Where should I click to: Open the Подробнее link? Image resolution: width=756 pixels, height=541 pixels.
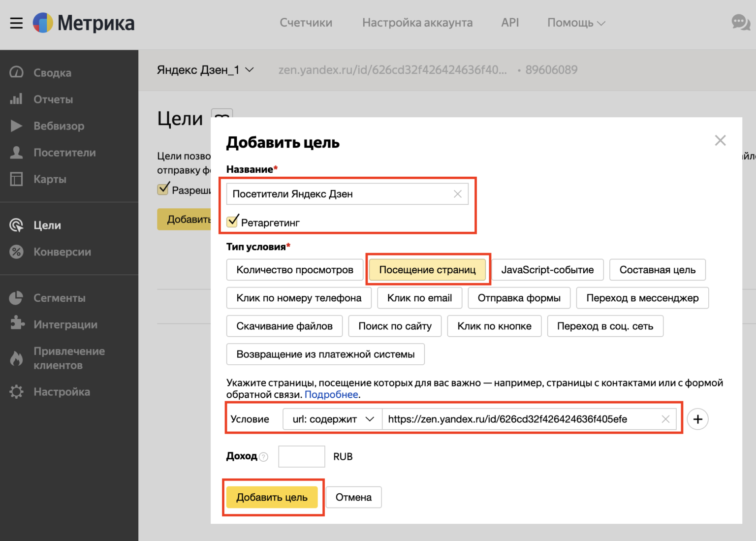[x=331, y=394]
